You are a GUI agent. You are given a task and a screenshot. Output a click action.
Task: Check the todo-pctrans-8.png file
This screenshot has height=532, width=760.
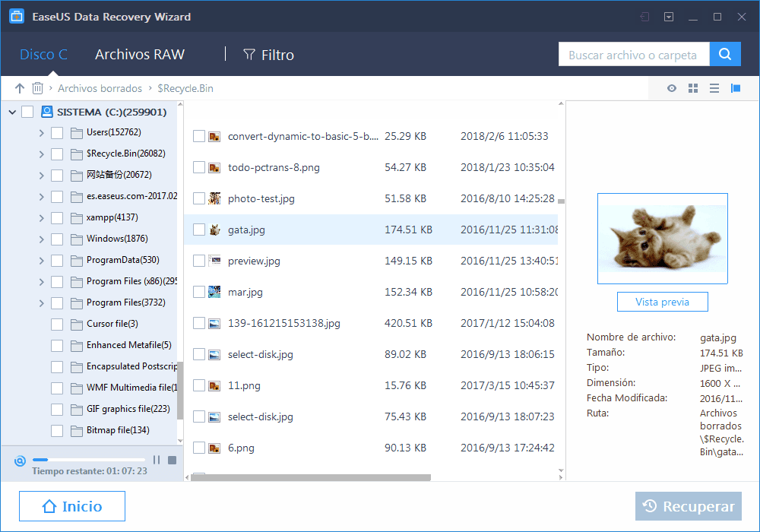pos(201,167)
